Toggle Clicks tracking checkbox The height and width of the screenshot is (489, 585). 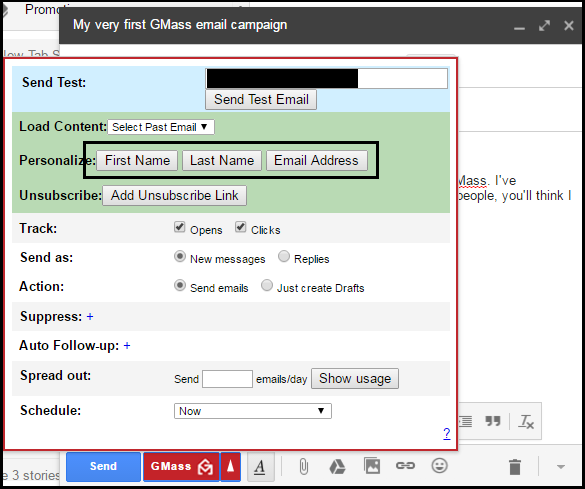[241, 227]
